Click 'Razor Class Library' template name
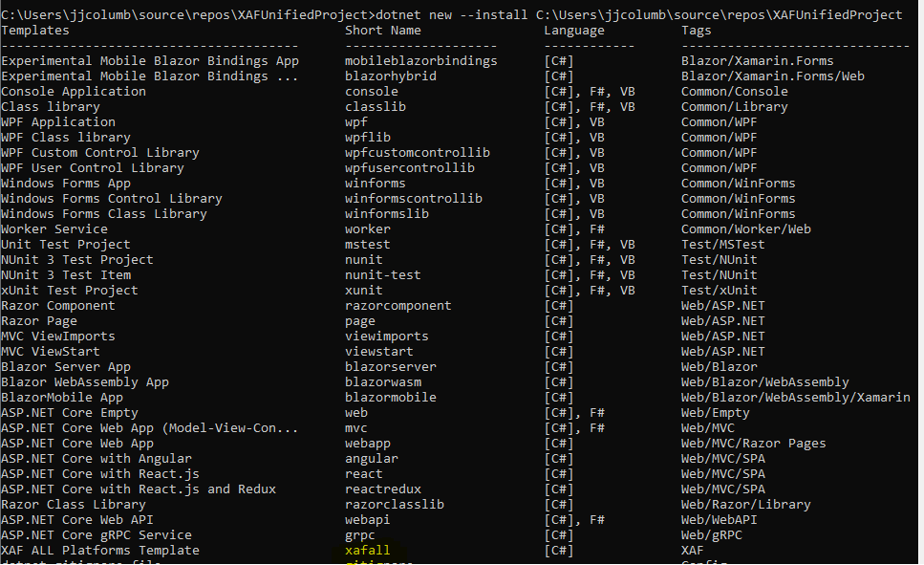The image size is (924, 565). pos(74,506)
